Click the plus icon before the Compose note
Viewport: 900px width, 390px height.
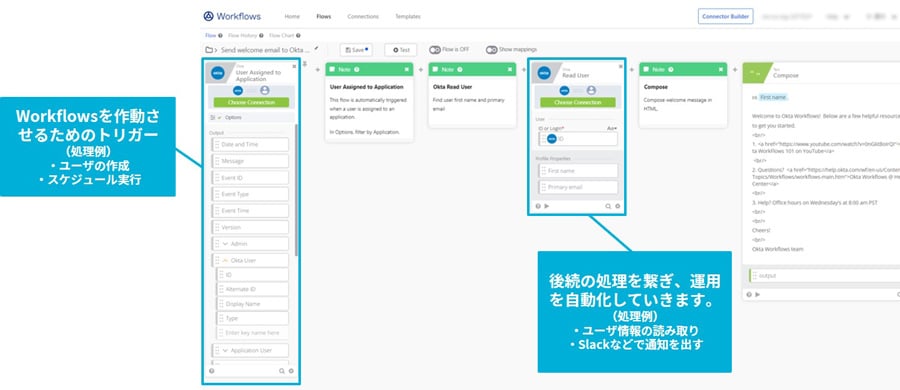coord(631,69)
